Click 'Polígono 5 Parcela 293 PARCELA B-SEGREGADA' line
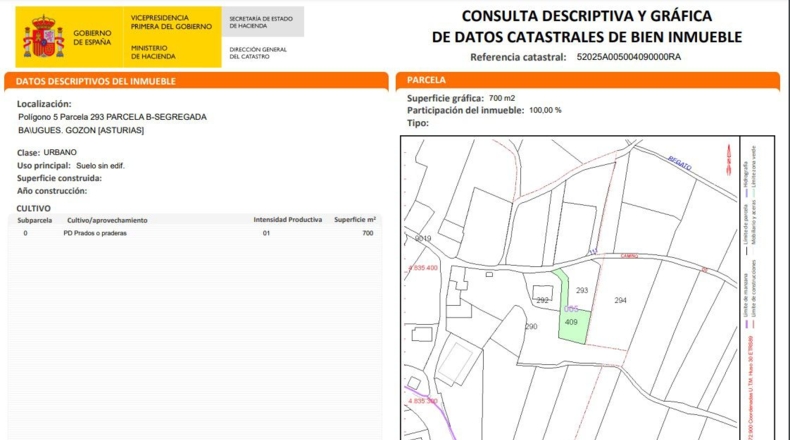Screen dimensions: 790x440 coord(112,117)
